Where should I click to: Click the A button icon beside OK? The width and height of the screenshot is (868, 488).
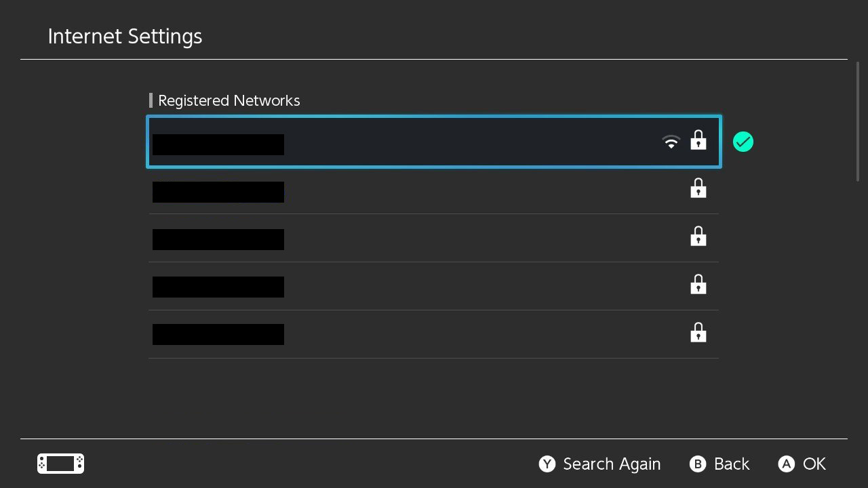(x=786, y=464)
